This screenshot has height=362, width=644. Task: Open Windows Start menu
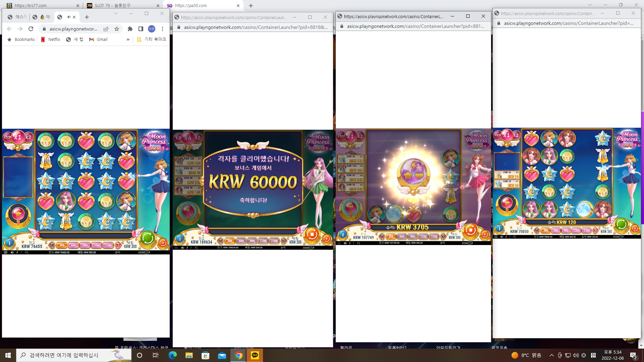click(x=8, y=355)
